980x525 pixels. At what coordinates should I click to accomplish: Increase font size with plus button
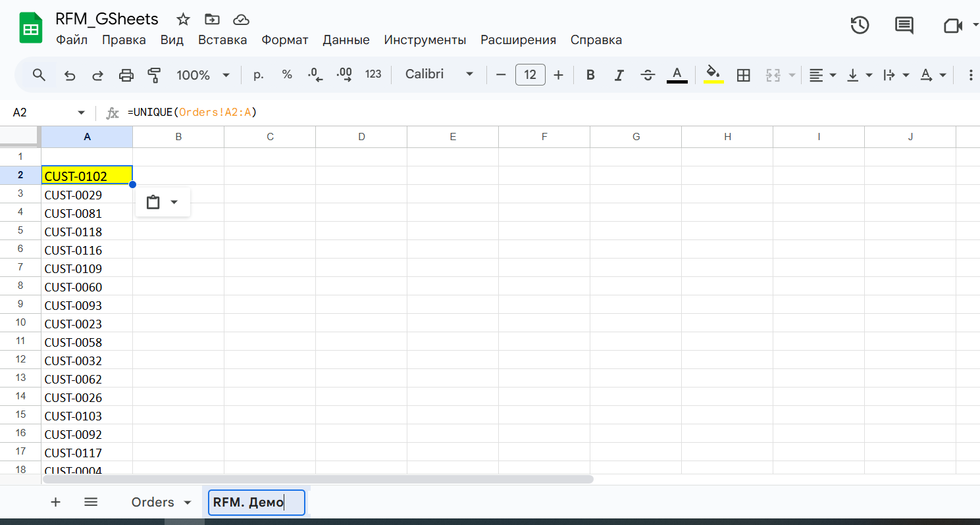(558, 75)
